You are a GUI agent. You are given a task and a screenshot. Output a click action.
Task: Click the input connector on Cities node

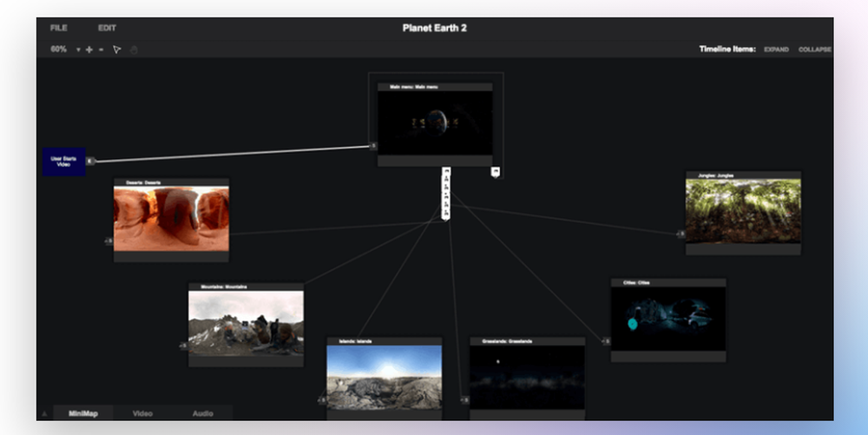[606, 341]
